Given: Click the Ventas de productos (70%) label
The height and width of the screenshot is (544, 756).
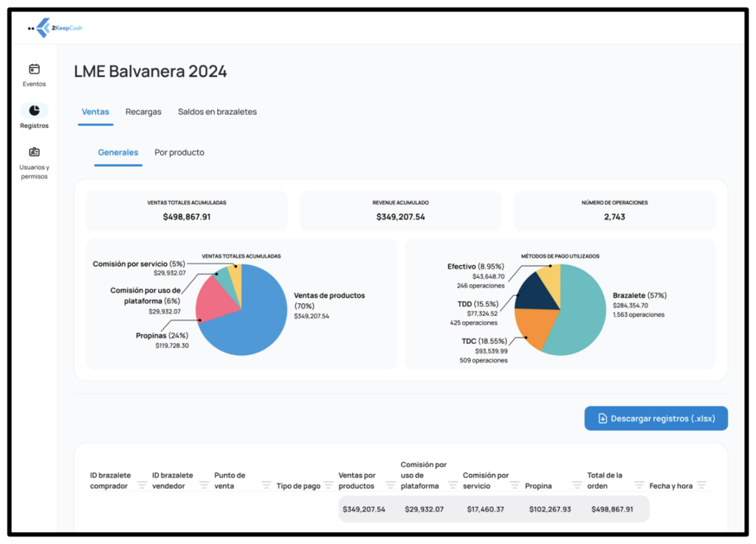Looking at the screenshot, I should [x=329, y=300].
